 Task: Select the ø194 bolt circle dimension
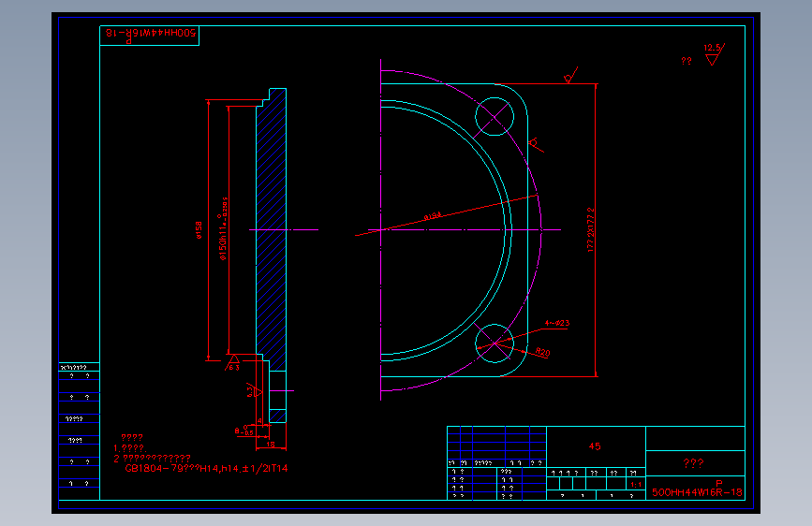point(433,216)
